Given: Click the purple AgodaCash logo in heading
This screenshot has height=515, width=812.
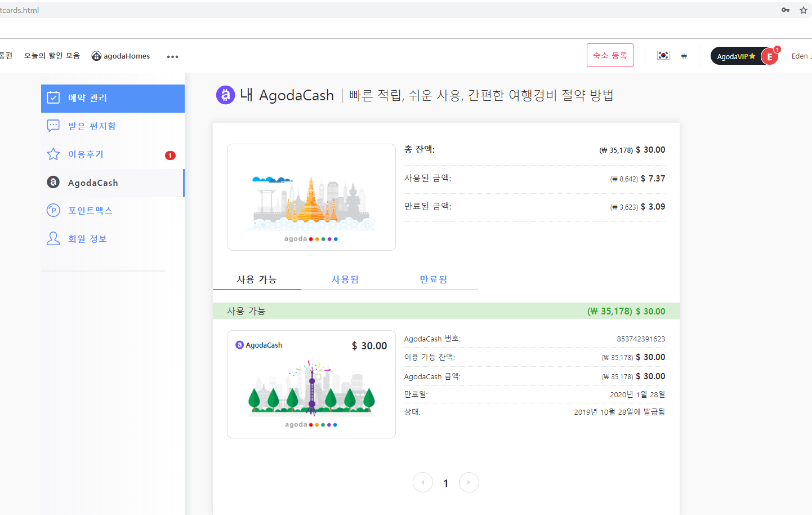Looking at the screenshot, I should pos(225,95).
